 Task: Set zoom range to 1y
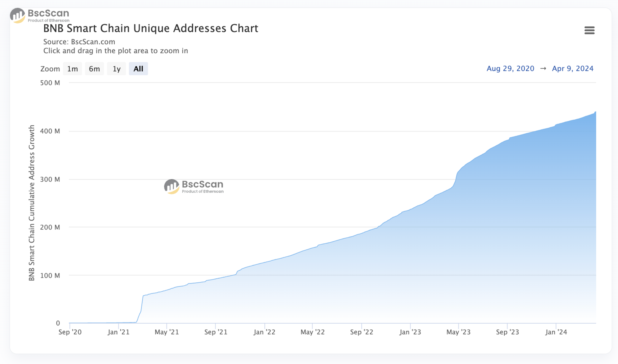117,69
